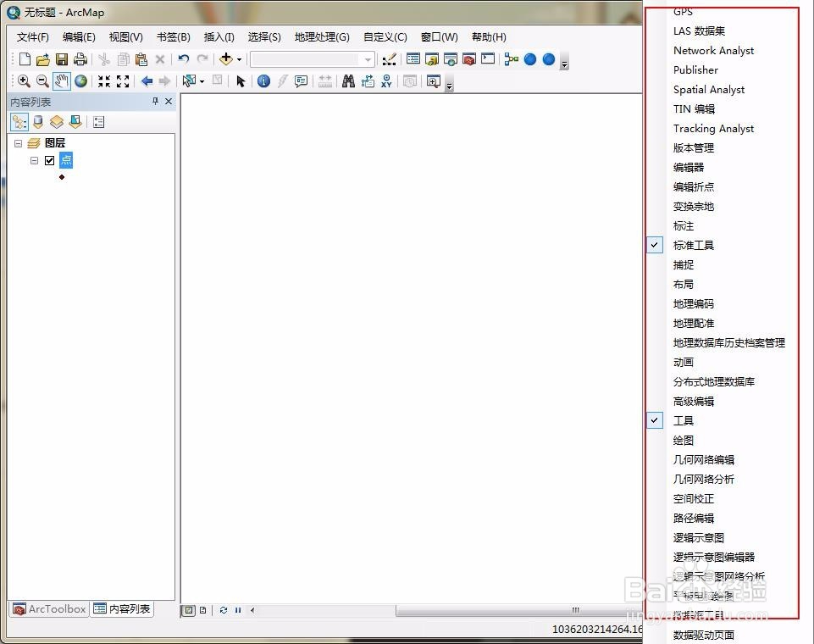Open the 自定义(C) menu
The width and height of the screenshot is (814, 644).
[385, 37]
